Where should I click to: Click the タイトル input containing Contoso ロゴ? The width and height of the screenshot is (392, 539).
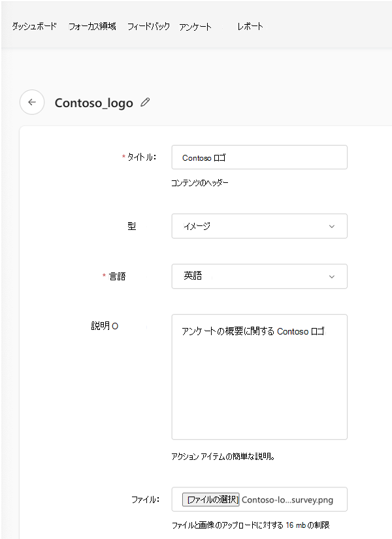pos(259,157)
